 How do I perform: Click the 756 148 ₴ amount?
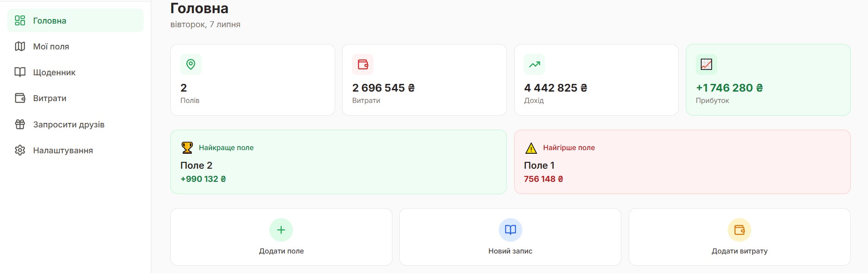click(543, 179)
